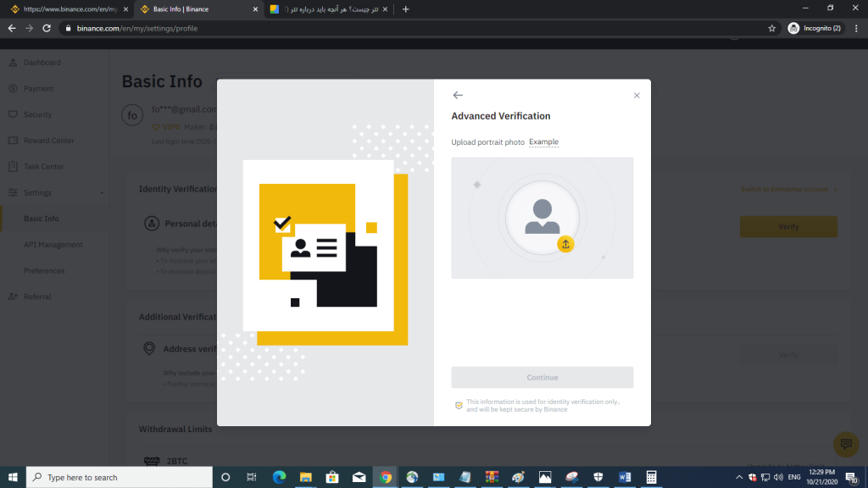Switch the ENG input language
868x488 pixels.
tap(793, 477)
